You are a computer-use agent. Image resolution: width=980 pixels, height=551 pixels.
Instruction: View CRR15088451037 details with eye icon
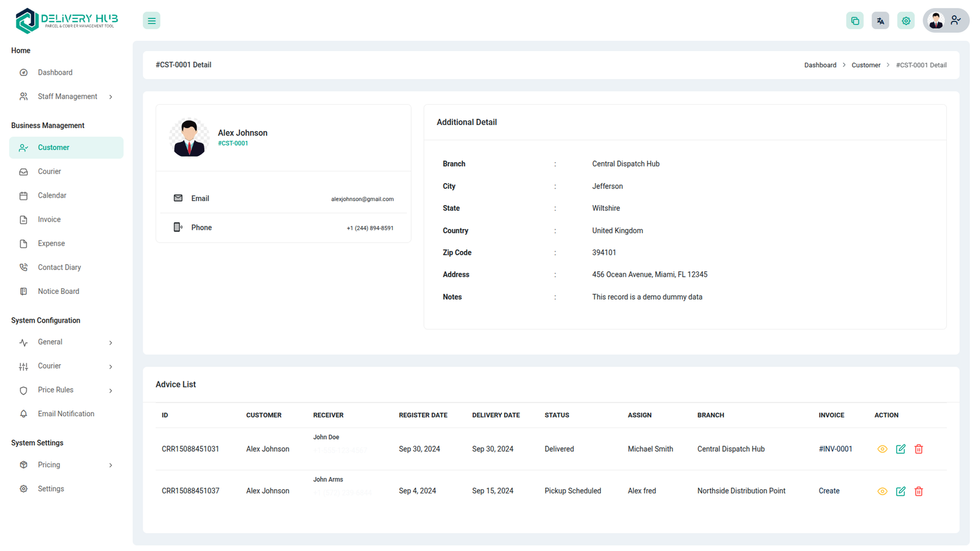pos(882,492)
